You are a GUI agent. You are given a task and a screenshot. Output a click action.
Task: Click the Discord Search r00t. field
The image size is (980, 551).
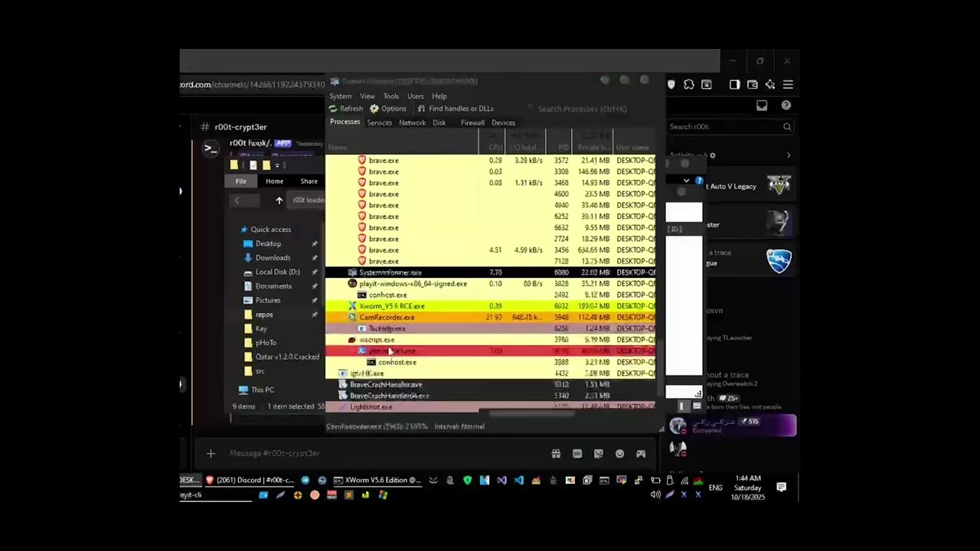click(x=730, y=127)
